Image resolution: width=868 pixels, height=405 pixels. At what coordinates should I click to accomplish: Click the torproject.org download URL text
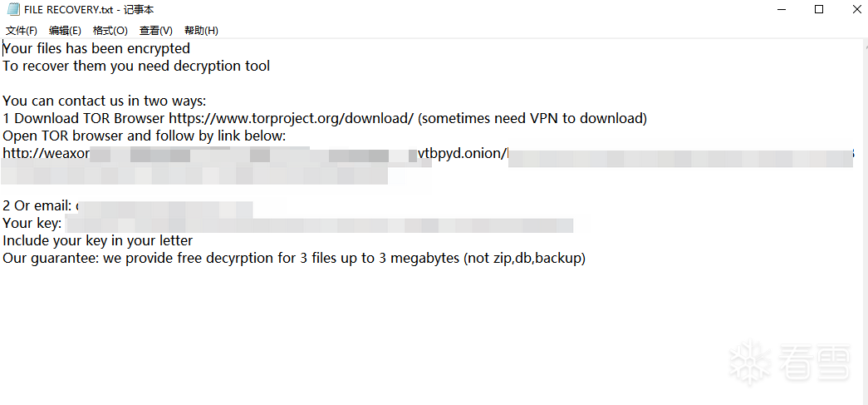[x=291, y=118]
